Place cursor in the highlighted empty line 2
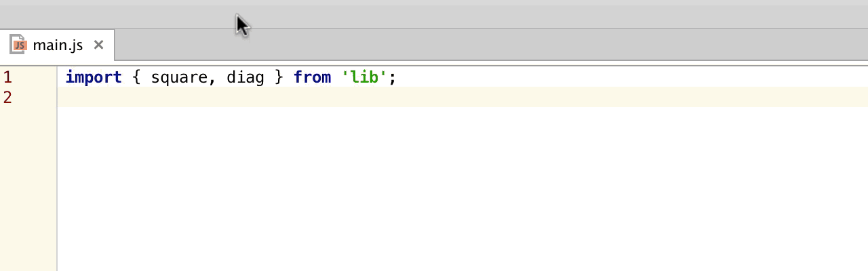Image resolution: width=868 pixels, height=271 pixels. pyautogui.click(x=407, y=98)
